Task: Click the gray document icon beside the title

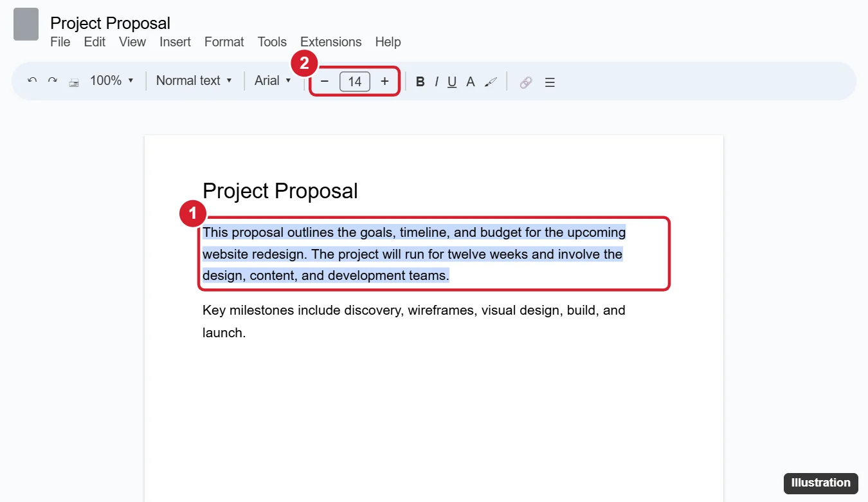Action: click(26, 24)
